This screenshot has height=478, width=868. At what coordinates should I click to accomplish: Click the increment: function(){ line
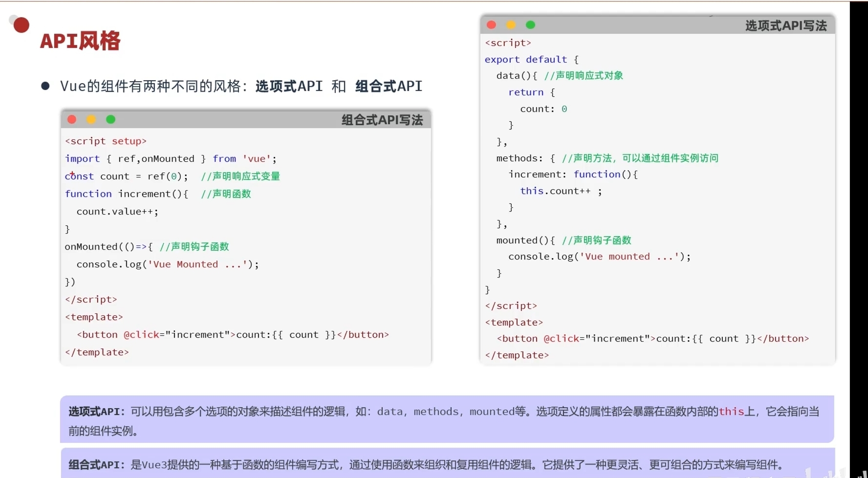[x=573, y=174]
